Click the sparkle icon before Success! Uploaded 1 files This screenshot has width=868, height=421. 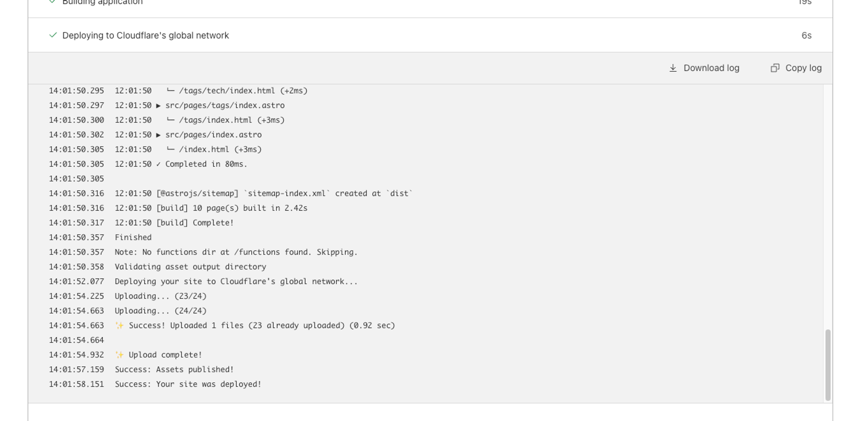pyautogui.click(x=119, y=325)
